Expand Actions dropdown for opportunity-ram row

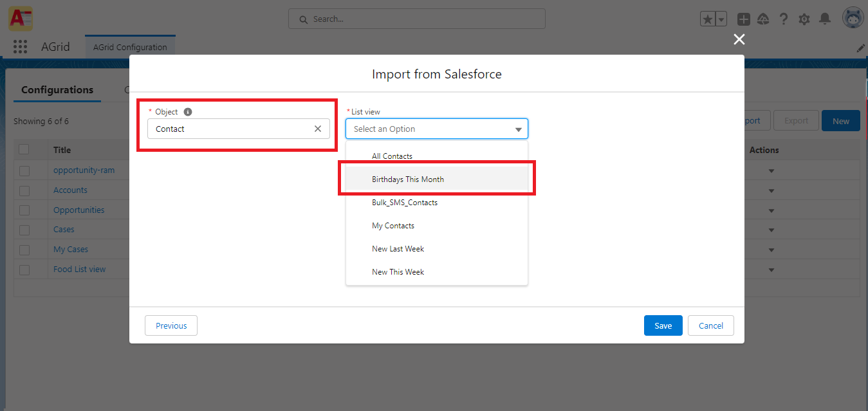[x=771, y=171]
